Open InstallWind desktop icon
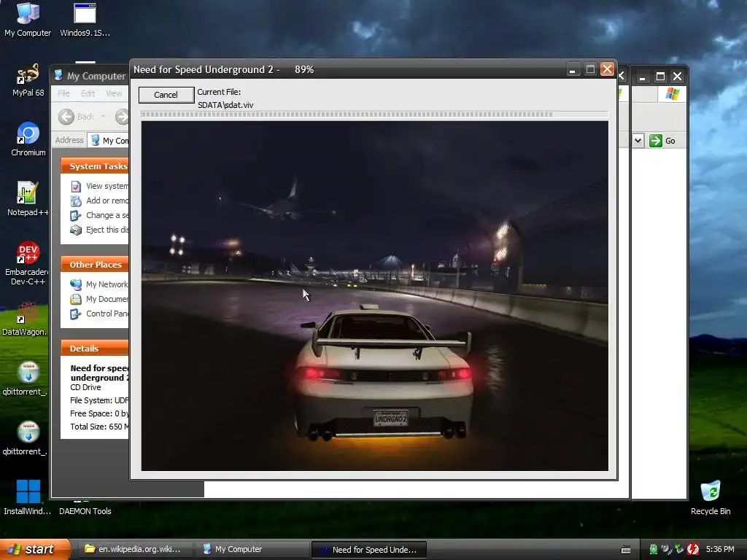 [x=27, y=498]
